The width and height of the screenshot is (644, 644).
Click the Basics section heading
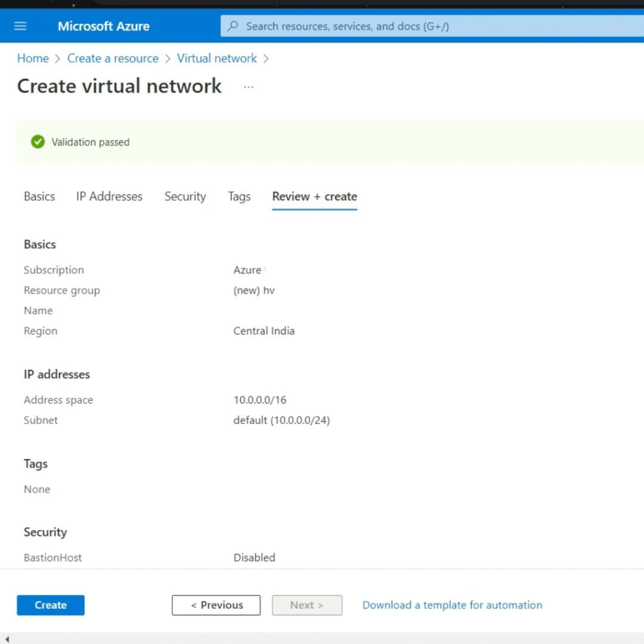point(40,245)
